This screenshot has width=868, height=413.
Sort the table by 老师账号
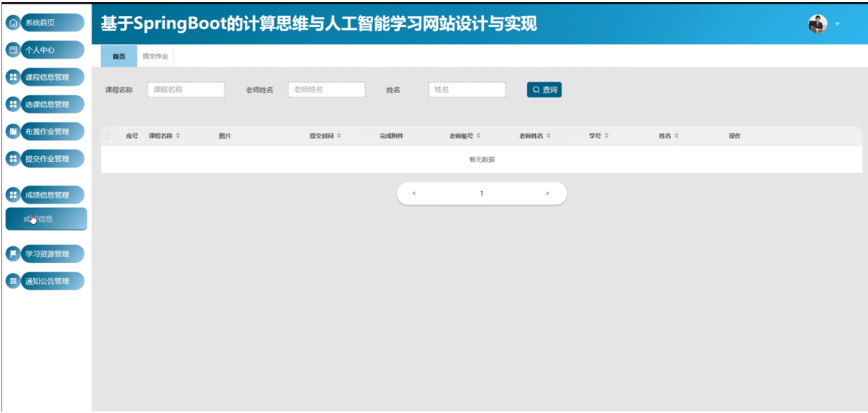pyautogui.click(x=478, y=136)
